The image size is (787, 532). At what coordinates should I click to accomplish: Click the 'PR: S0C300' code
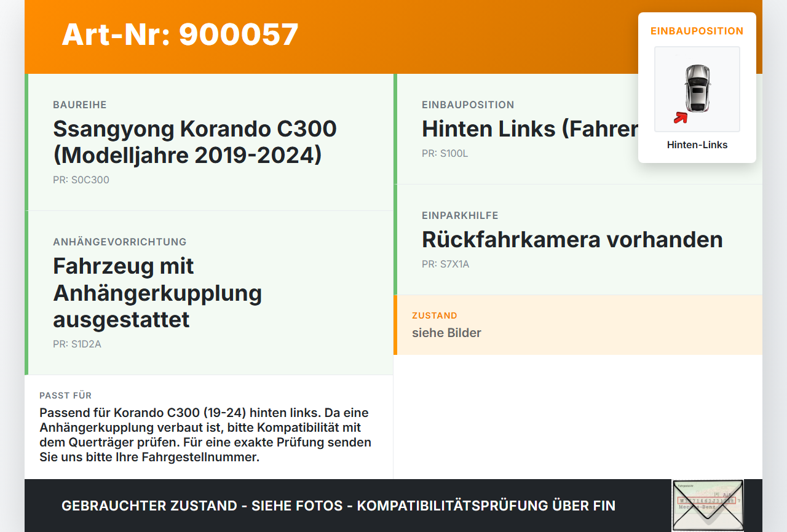point(81,180)
